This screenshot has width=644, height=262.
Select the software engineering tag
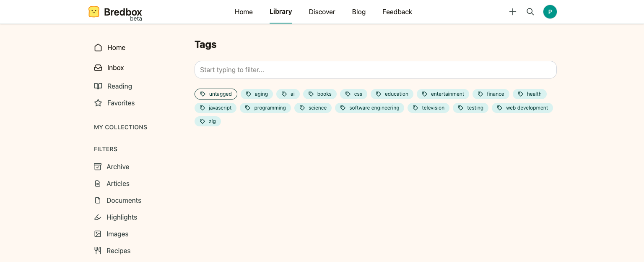[370, 108]
